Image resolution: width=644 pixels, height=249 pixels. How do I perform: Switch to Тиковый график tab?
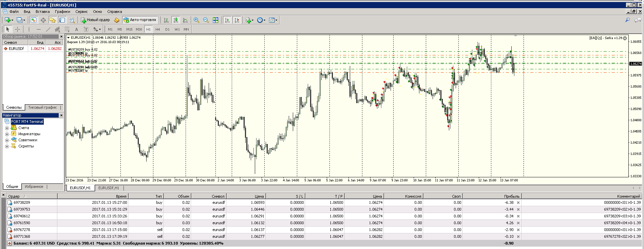(42, 107)
